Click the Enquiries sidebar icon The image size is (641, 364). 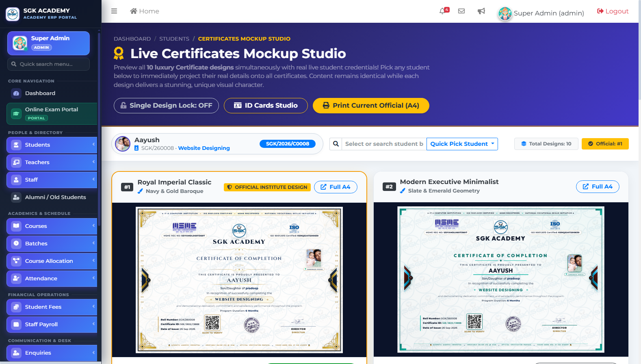pos(16,353)
